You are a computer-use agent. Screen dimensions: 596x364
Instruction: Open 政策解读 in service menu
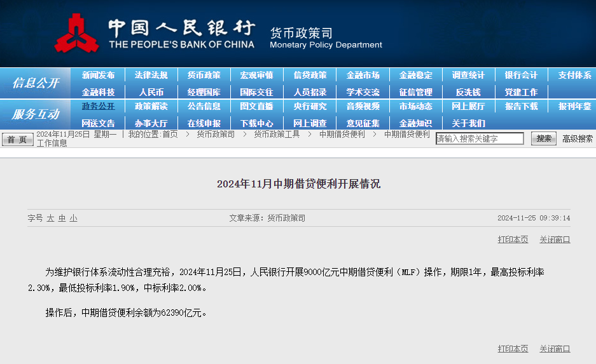pos(151,106)
